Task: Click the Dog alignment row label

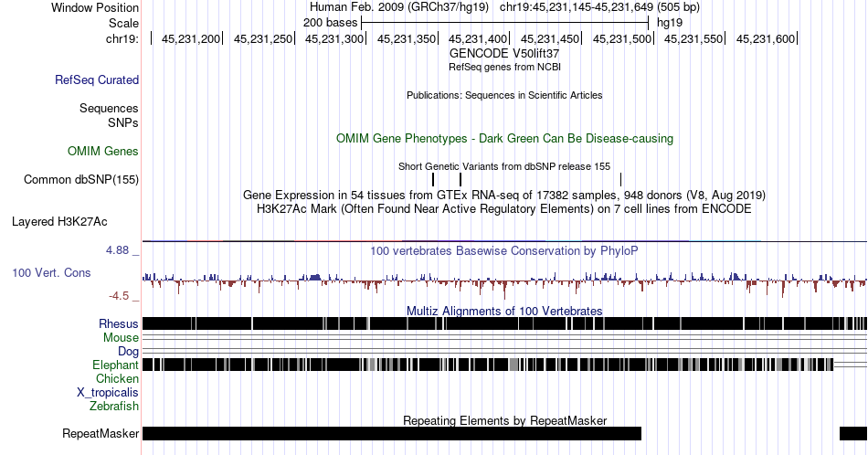Action: click(129, 352)
